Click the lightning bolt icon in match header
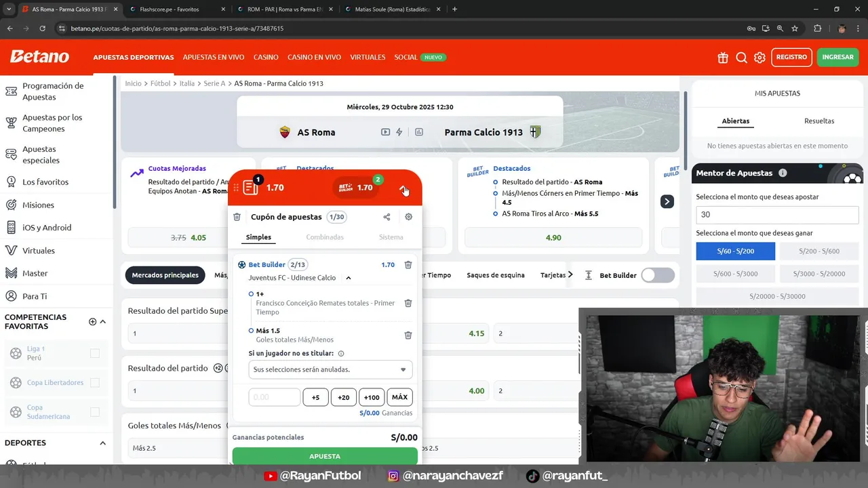Viewport: 868px width, 488px height. tap(399, 132)
